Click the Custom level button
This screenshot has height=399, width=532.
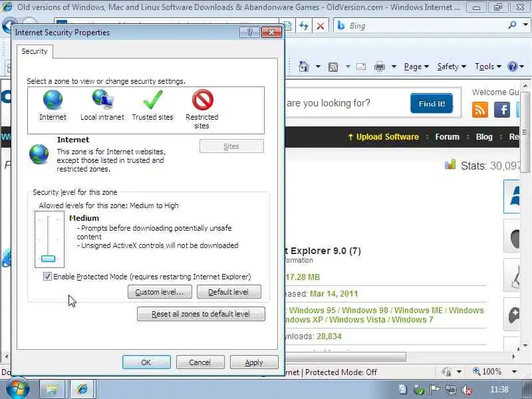click(160, 292)
